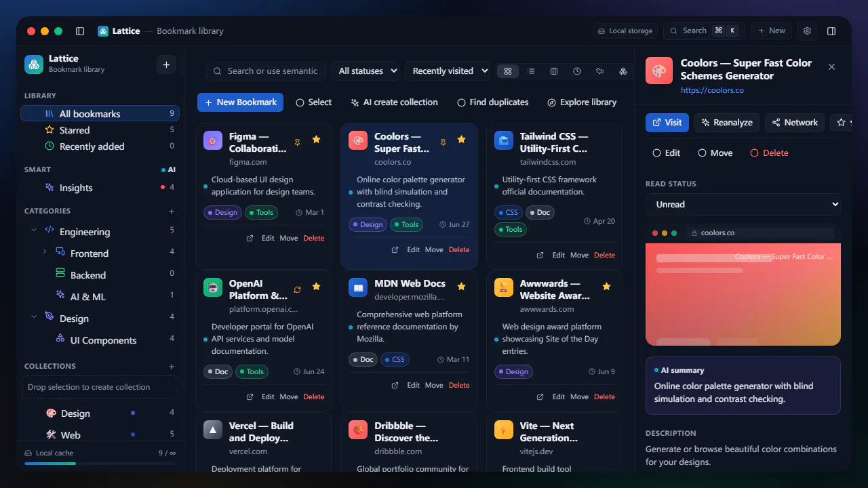Switch to tags view
868x488 pixels.
coord(600,71)
